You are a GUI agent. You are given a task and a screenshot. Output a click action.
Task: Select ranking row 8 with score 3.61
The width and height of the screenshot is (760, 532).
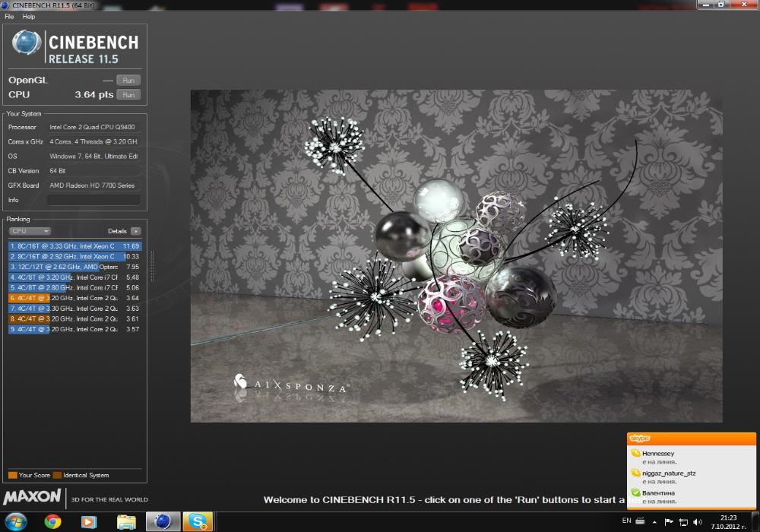(x=75, y=318)
